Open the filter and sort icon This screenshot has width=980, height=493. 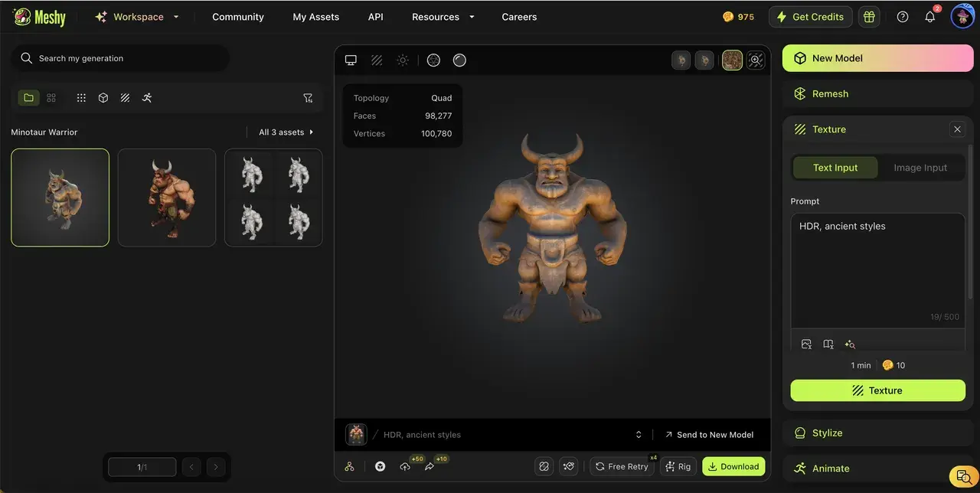308,98
